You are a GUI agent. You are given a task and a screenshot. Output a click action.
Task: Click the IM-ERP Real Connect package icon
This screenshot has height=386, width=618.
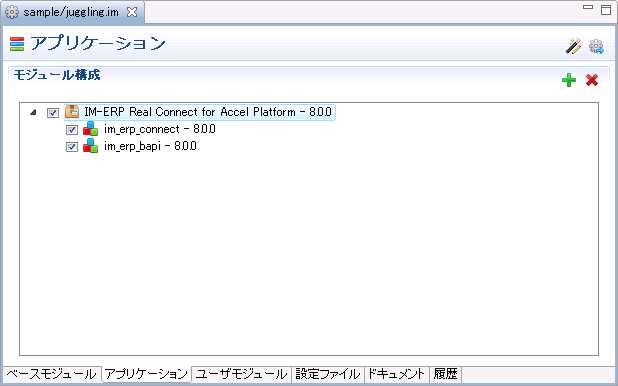(72, 112)
